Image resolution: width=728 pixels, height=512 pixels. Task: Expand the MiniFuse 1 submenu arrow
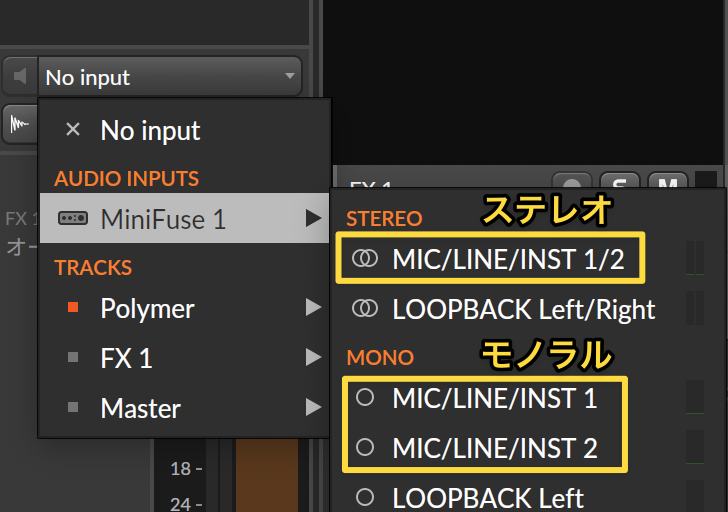[x=313, y=218]
